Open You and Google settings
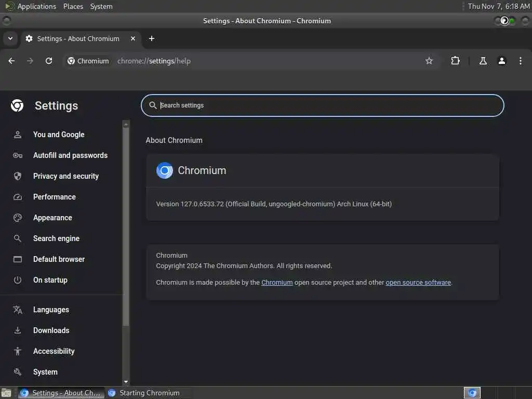The width and height of the screenshot is (532, 399). pyautogui.click(x=59, y=135)
